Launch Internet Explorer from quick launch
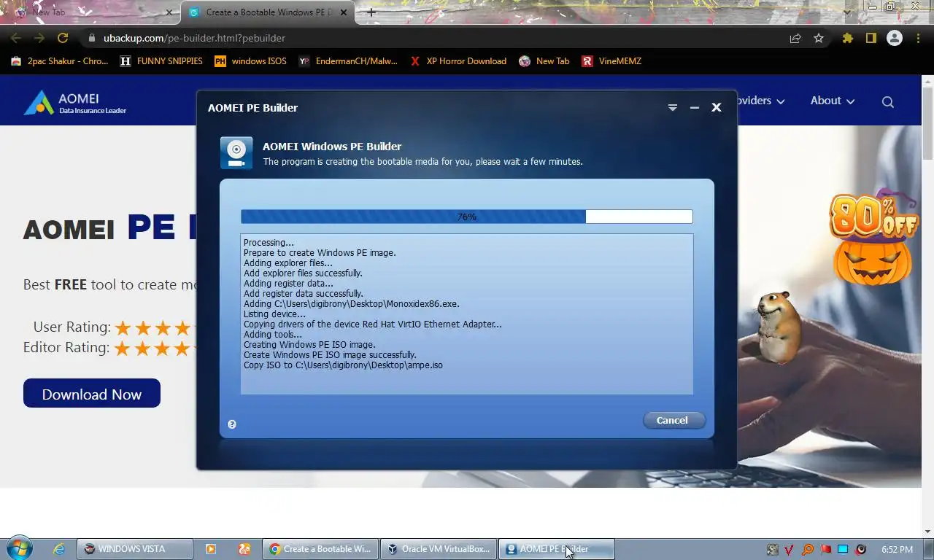Image resolution: width=934 pixels, height=560 pixels. pyautogui.click(x=60, y=549)
